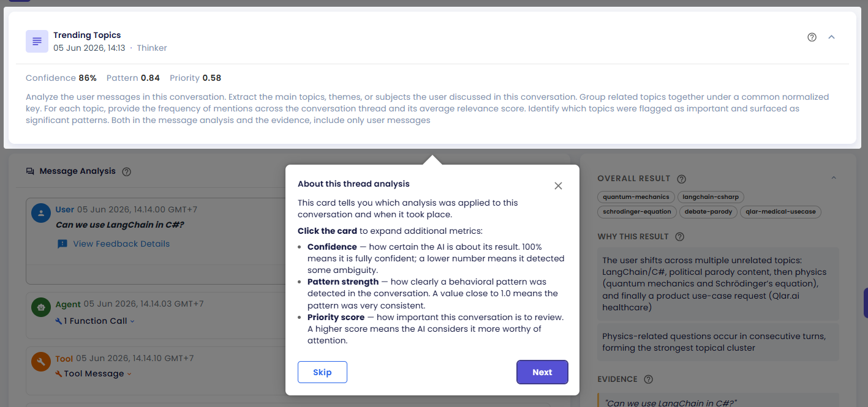
Task: Click help icon beside Evidence heading
Action: [x=649, y=379]
